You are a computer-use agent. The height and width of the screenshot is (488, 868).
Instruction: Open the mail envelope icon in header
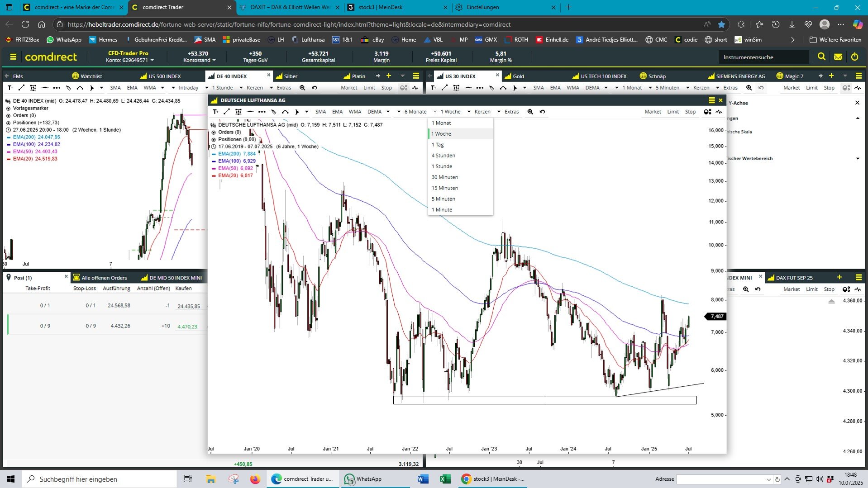pyautogui.click(x=838, y=57)
